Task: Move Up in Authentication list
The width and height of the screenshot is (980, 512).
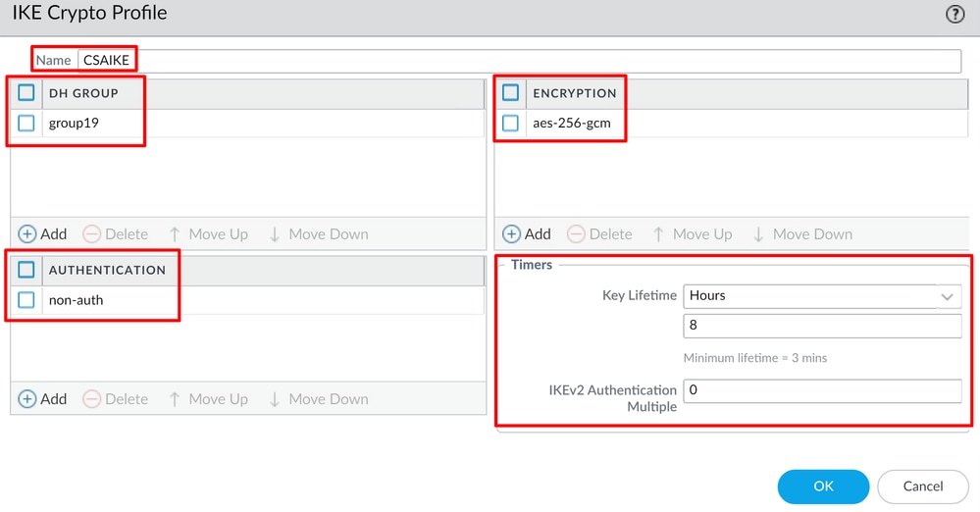Action: pos(209,399)
